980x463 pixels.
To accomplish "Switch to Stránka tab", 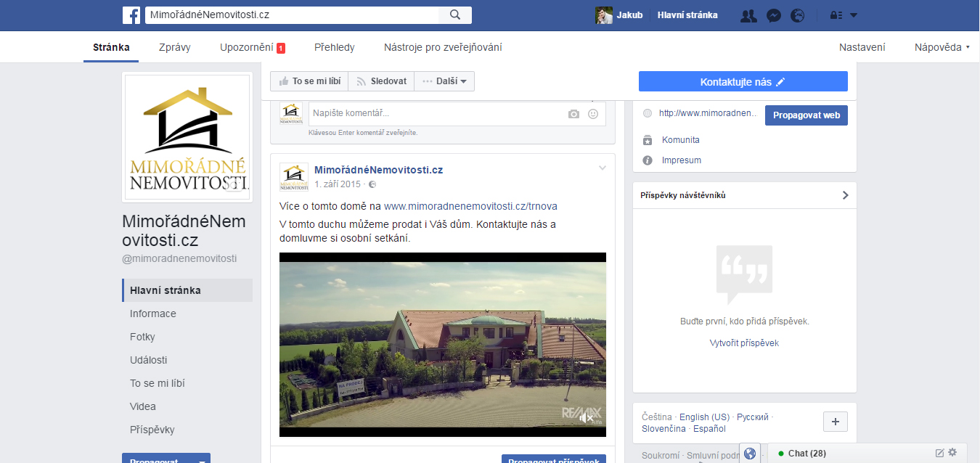I will tap(111, 48).
